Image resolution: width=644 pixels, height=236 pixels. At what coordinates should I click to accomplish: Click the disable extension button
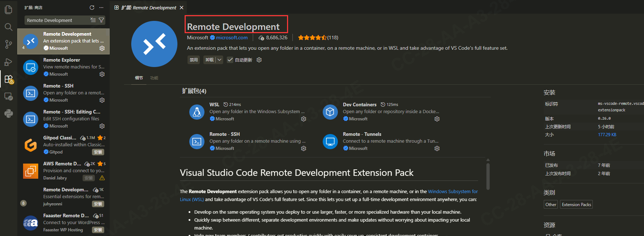(194, 60)
